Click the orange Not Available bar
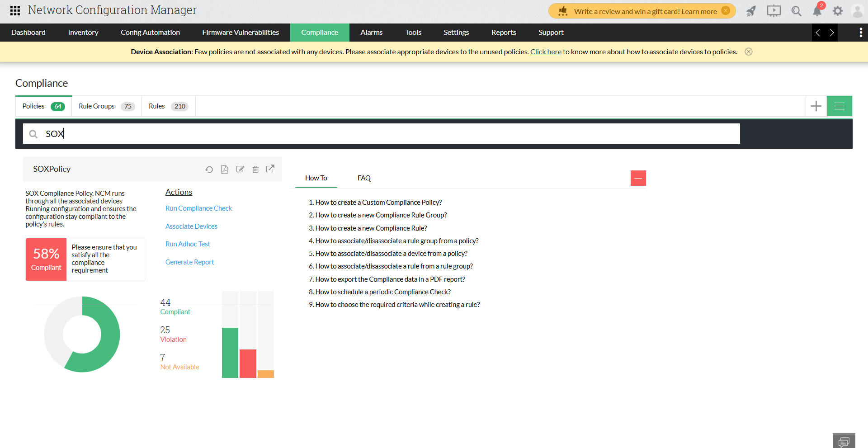Image resolution: width=868 pixels, height=448 pixels. pos(266,374)
